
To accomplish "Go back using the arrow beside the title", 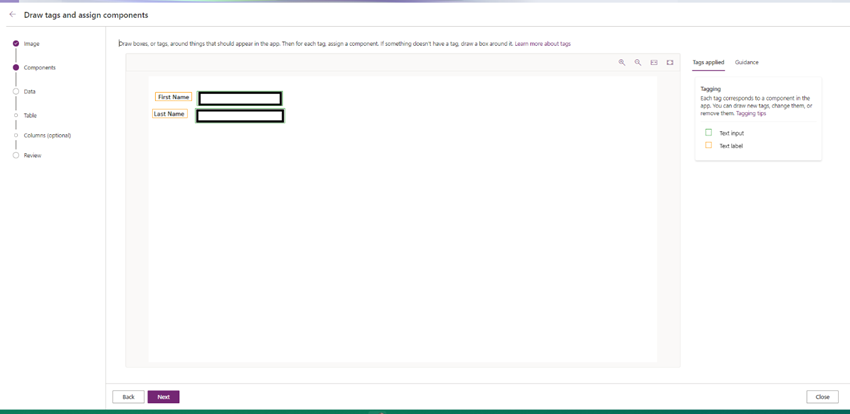I will (x=12, y=15).
